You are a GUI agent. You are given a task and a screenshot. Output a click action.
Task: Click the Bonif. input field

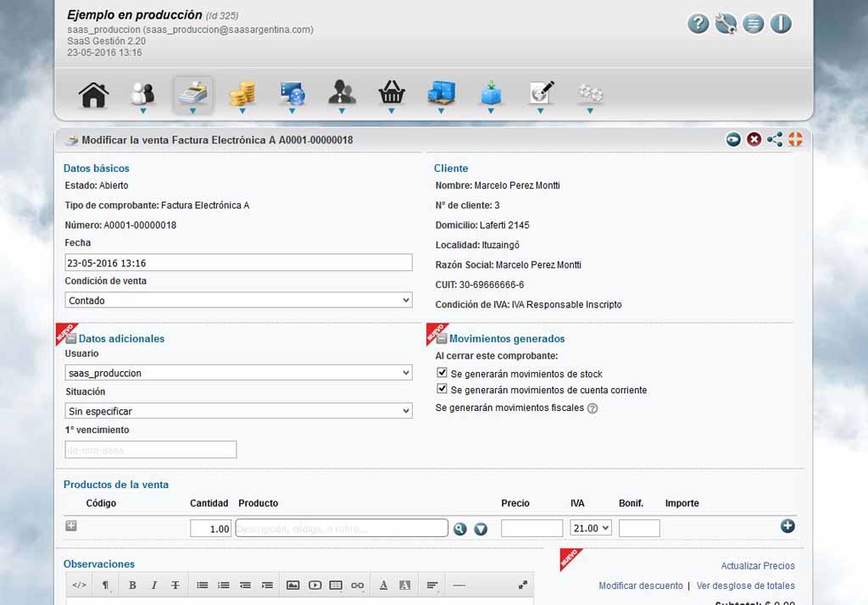click(639, 528)
